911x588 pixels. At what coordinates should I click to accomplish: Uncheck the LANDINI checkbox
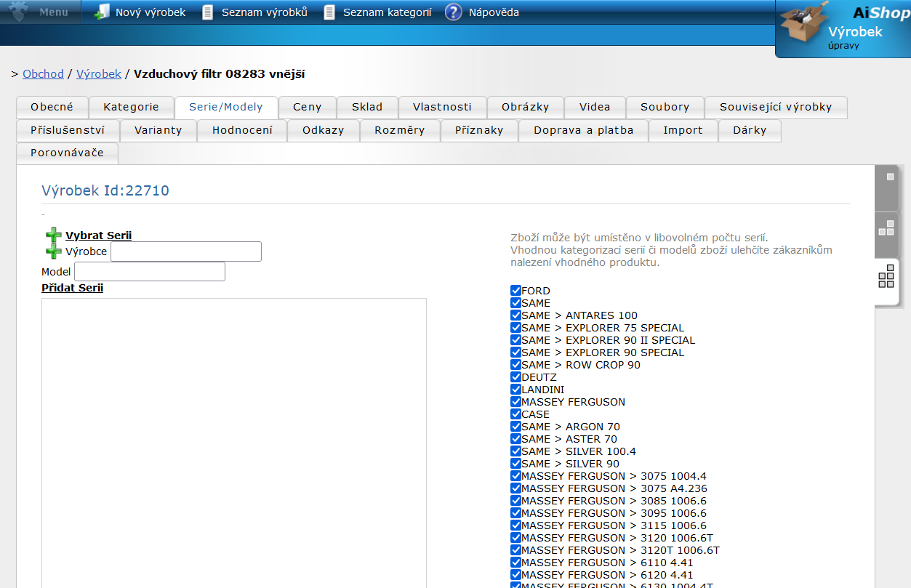515,390
